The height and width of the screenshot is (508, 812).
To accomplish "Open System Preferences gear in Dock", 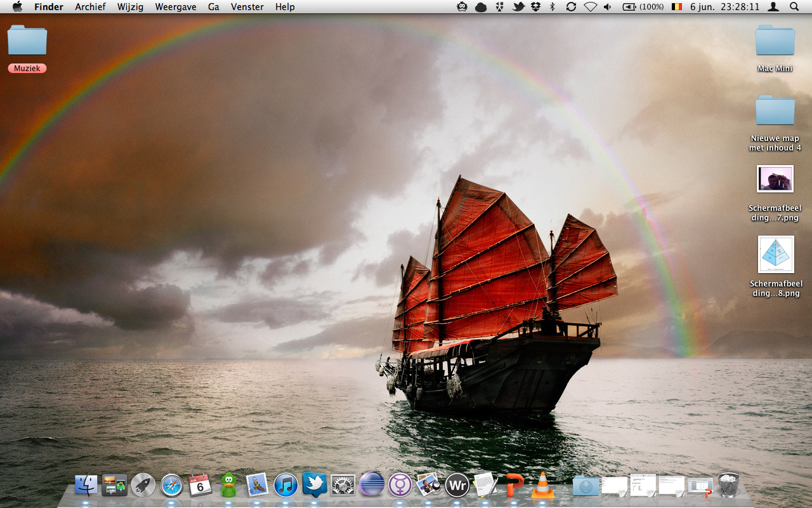I will click(x=343, y=486).
